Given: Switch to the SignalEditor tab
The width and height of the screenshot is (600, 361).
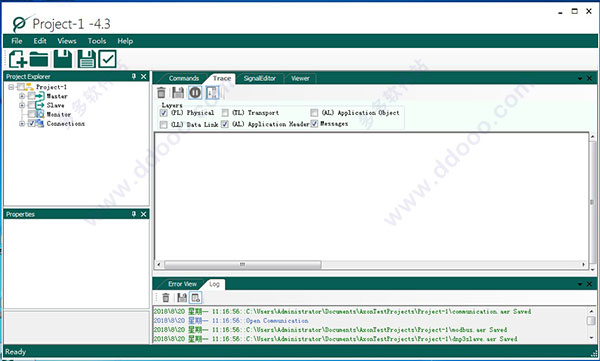Looking at the screenshot, I should [x=259, y=78].
